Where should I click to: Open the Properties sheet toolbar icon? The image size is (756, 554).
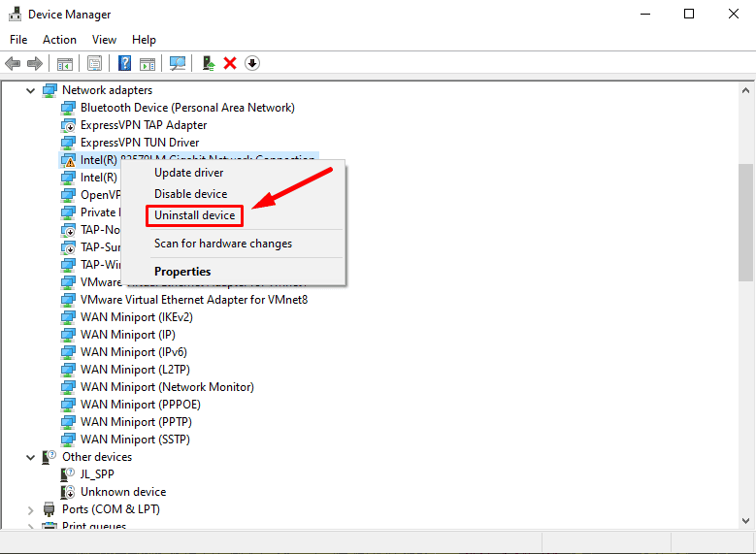coord(94,63)
